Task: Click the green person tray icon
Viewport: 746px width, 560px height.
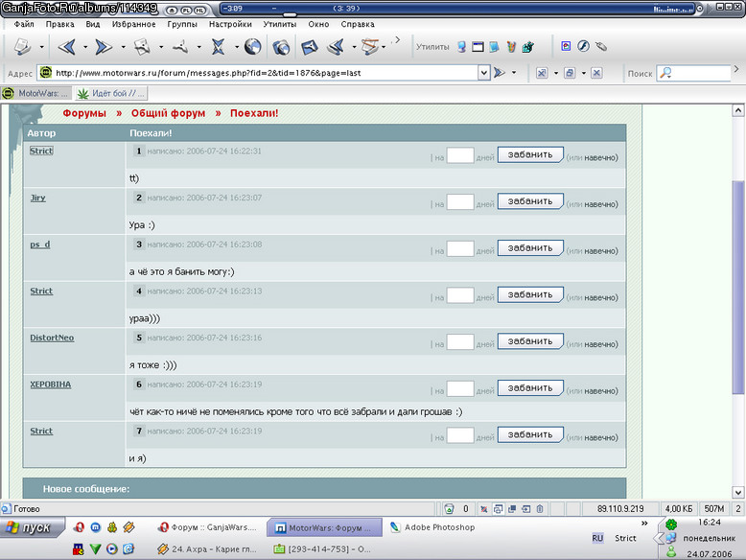Action: click(x=671, y=552)
